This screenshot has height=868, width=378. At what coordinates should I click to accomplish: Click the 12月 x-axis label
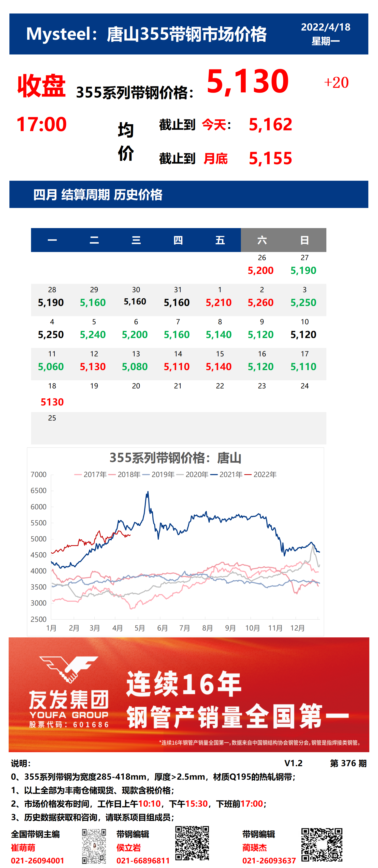click(298, 628)
